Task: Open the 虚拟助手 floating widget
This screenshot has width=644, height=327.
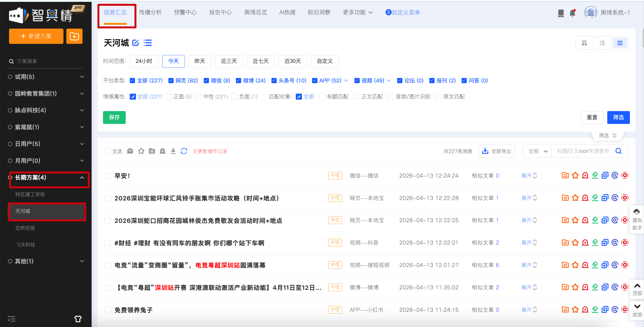Action: 637,219
